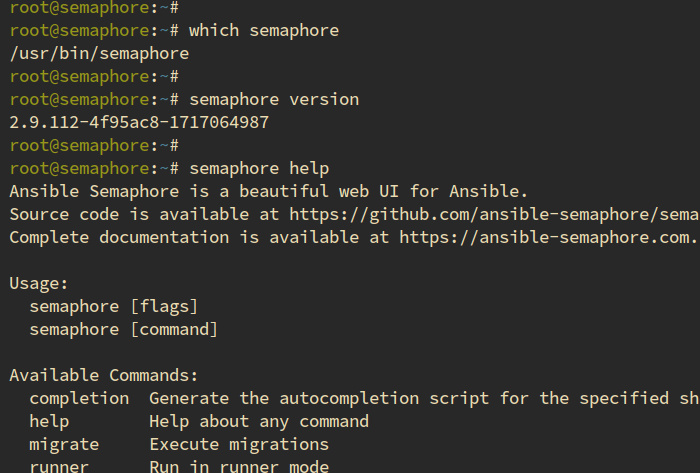
Task: Select the version string 2.9.112-4f95ac8-1717064987
Action: (139, 122)
